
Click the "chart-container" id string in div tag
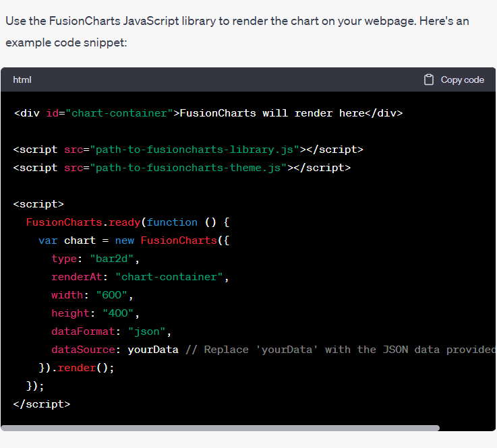[119, 113]
